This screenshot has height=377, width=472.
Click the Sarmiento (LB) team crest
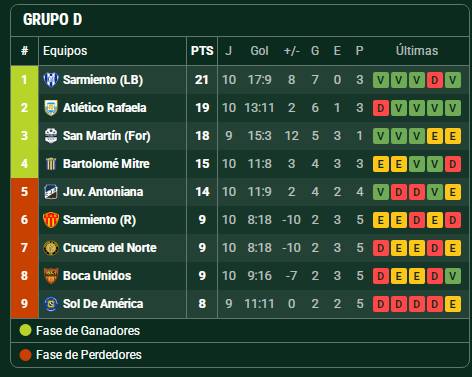[x=51, y=80]
